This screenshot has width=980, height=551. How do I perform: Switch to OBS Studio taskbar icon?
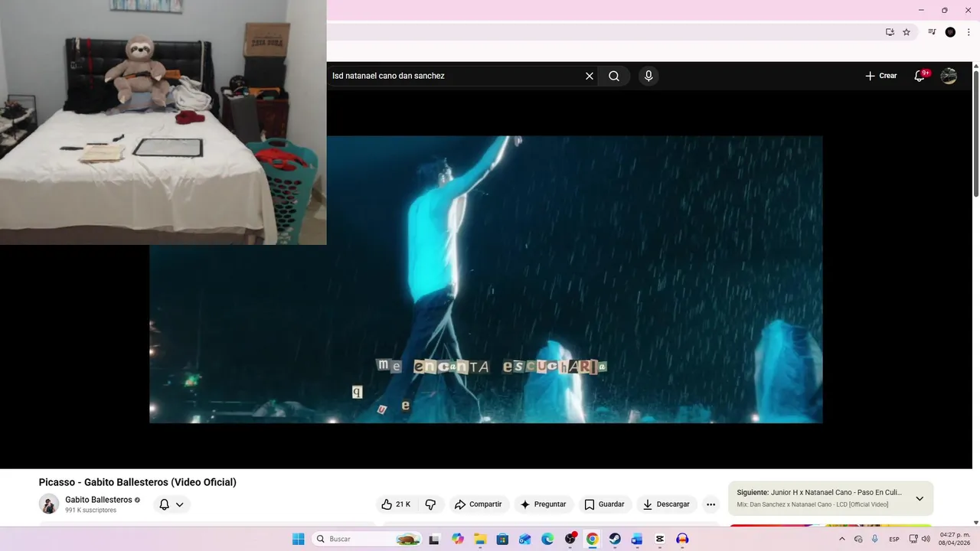pyautogui.click(x=570, y=539)
